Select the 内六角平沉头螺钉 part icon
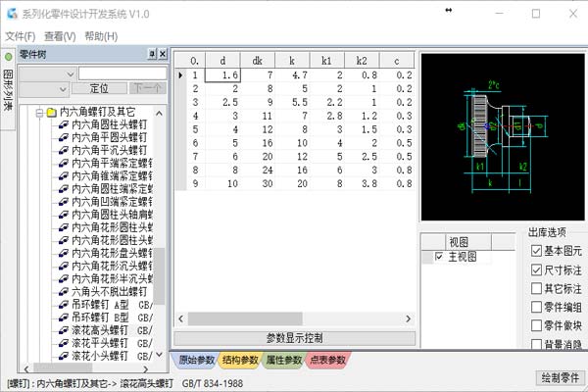This screenshot has height=392, width=588. point(63,151)
